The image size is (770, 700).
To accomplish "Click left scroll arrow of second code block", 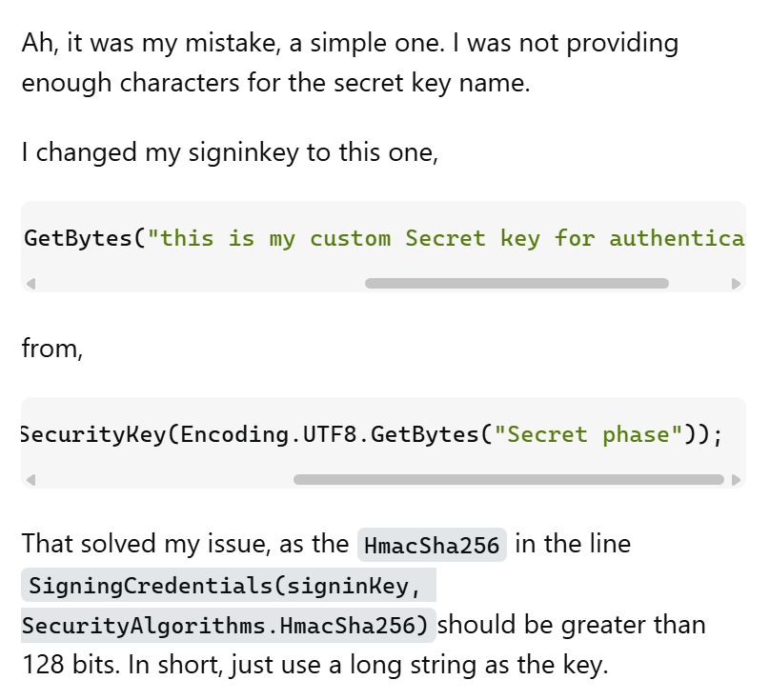I will click(x=30, y=480).
